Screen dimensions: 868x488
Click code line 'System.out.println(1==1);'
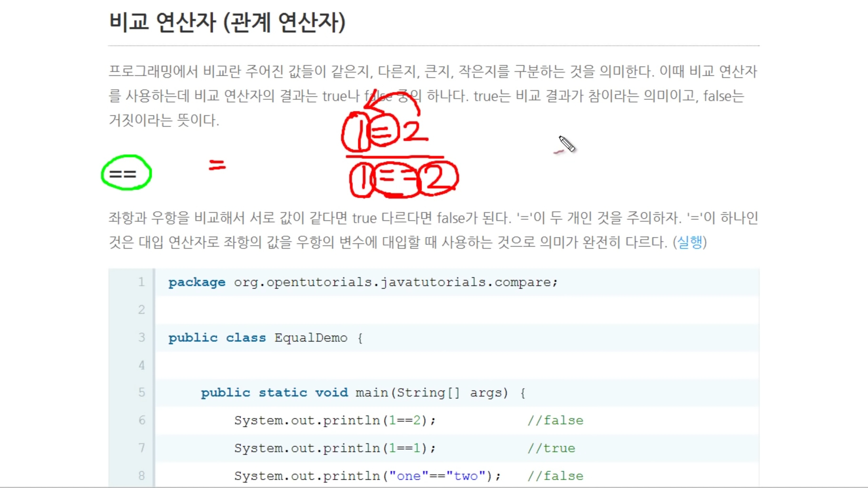pyautogui.click(x=335, y=448)
